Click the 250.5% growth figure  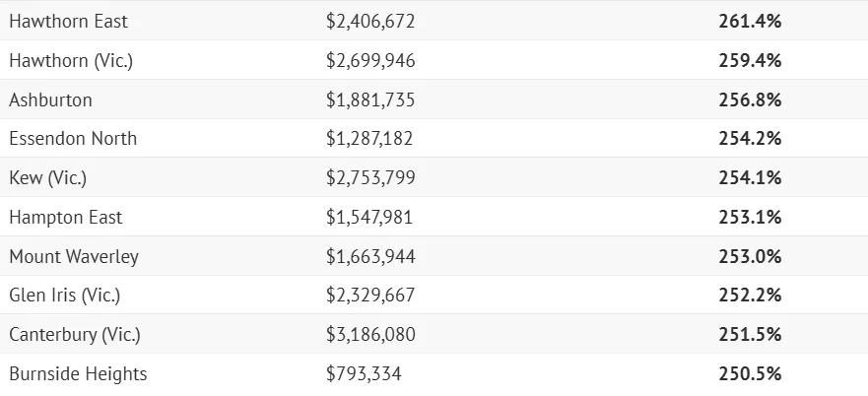pos(750,374)
